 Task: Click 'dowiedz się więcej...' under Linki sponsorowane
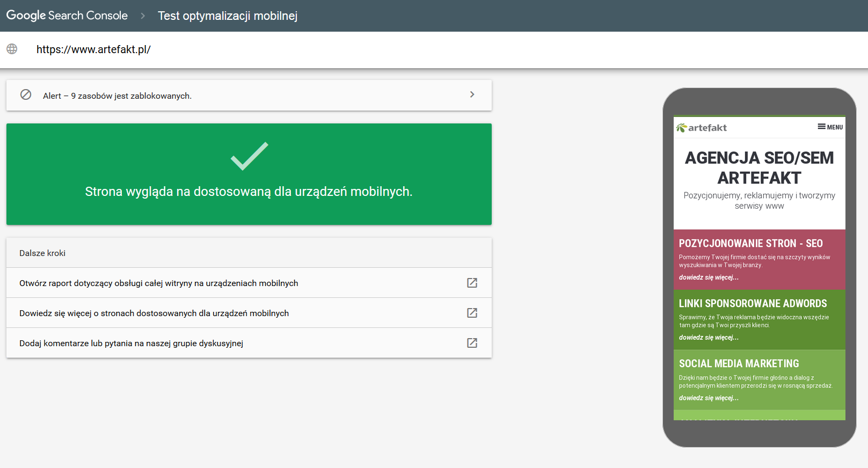[709, 338]
